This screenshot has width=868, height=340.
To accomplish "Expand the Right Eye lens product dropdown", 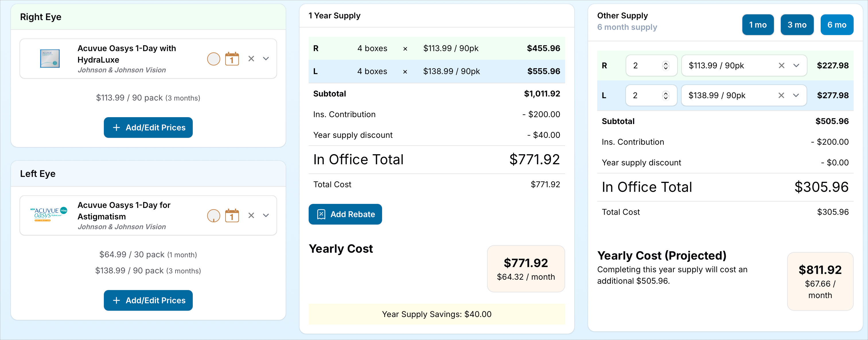I will tap(266, 59).
